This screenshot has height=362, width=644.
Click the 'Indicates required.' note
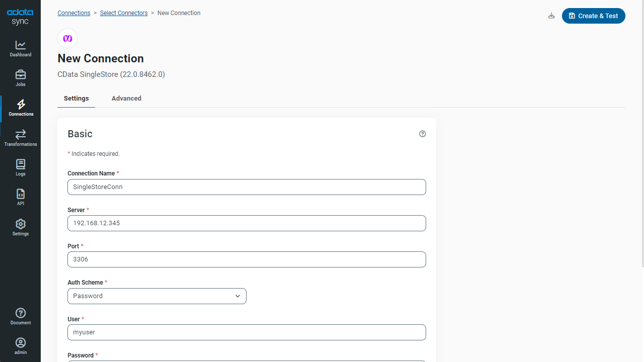pyautogui.click(x=96, y=154)
